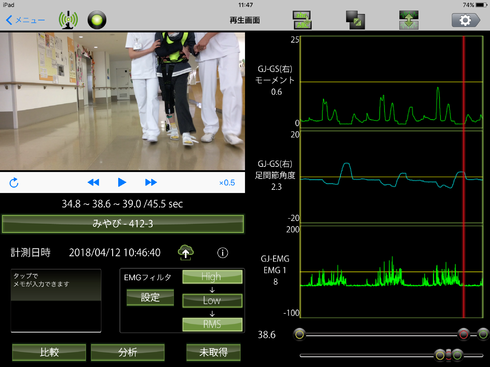Tap the overlapping squares overlay icon
Viewport: 490px width, 367px height.
[355, 20]
